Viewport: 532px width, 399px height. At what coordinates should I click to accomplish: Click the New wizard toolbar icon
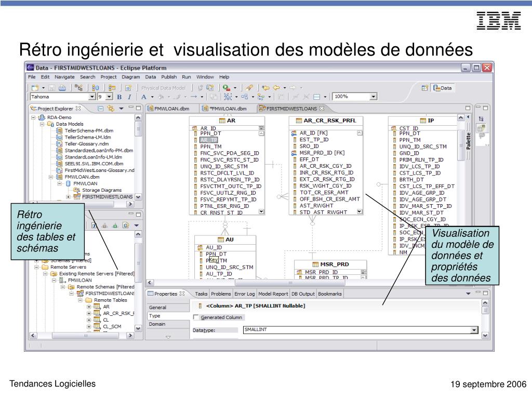coord(35,88)
